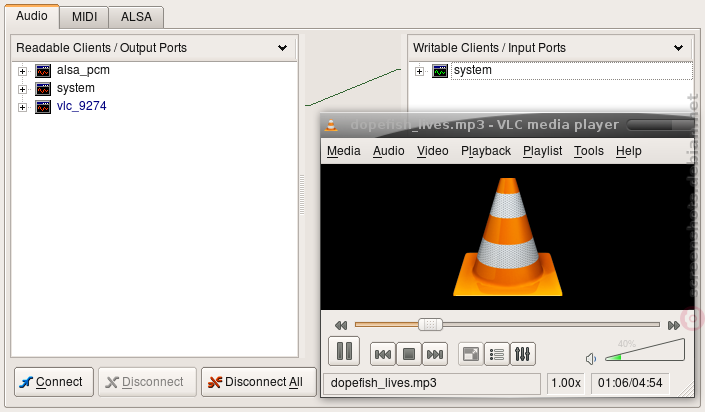The image size is (705, 412).
Task: Open the Video menu in VLC
Action: 433,151
